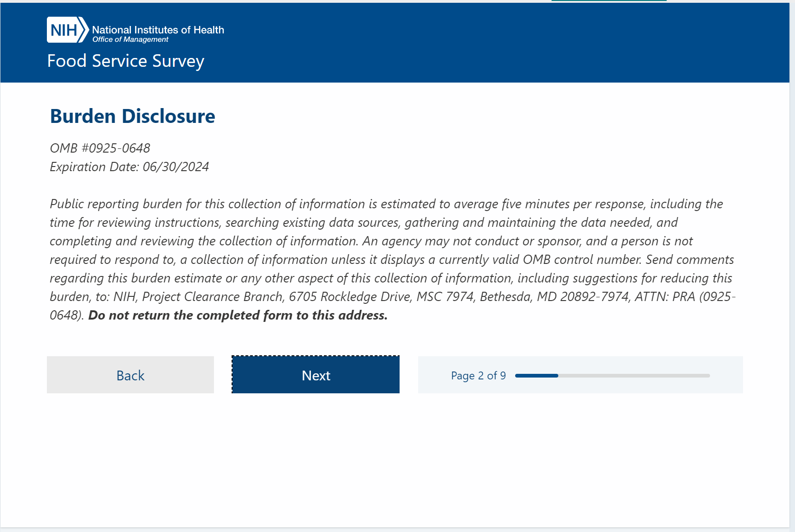The image size is (795, 532).
Task: Click the Expiration Date 06/30/2024 text
Action: coord(129,167)
